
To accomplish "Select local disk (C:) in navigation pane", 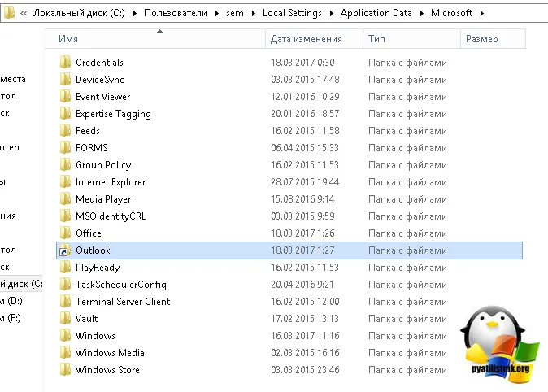I will click(21, 284).
